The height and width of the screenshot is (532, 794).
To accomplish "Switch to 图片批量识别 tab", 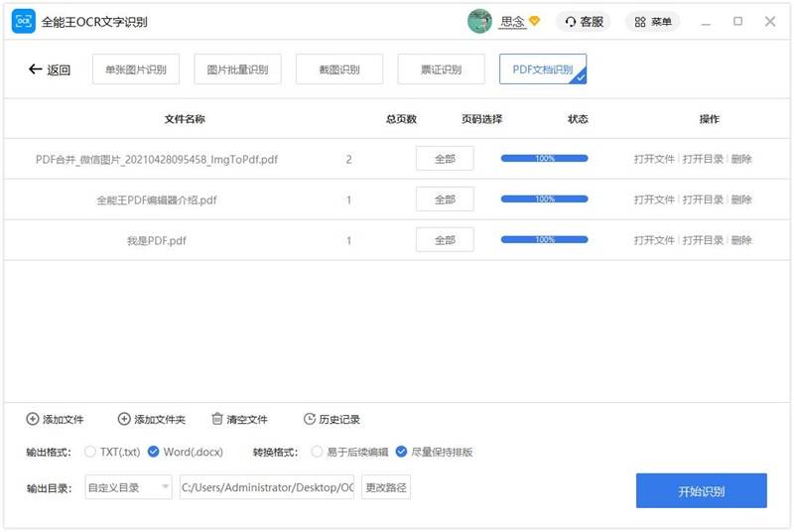I will [x=237, y=69].
